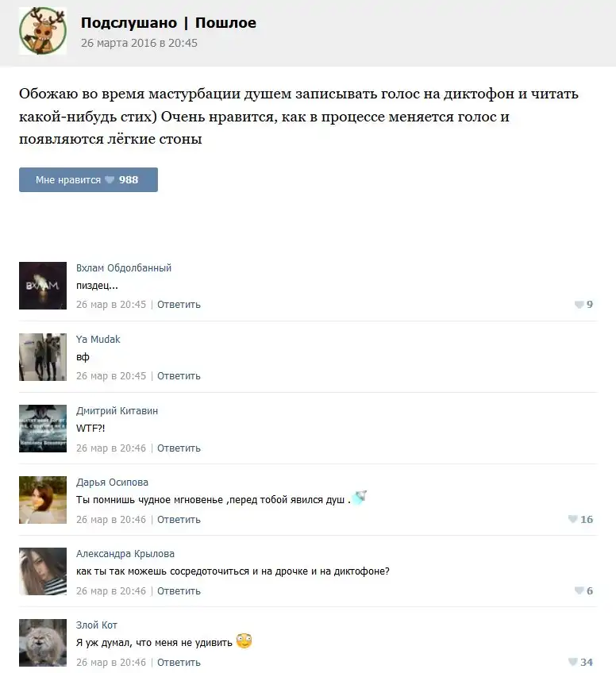The height and width of the screenshot is (673, 616).
Task: Open Дарья Осипова avatar photo
Action: click(x=43, y=500)
